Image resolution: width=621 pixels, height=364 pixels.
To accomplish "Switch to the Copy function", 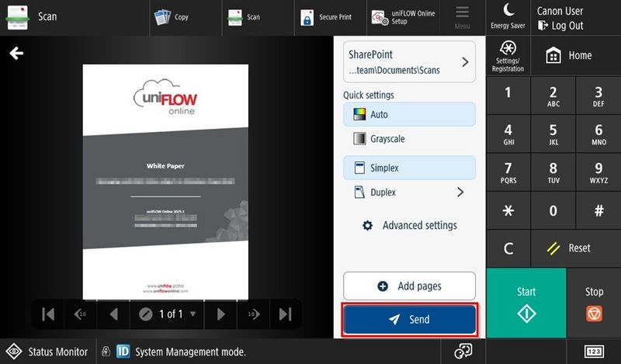I will pos(172,17).
